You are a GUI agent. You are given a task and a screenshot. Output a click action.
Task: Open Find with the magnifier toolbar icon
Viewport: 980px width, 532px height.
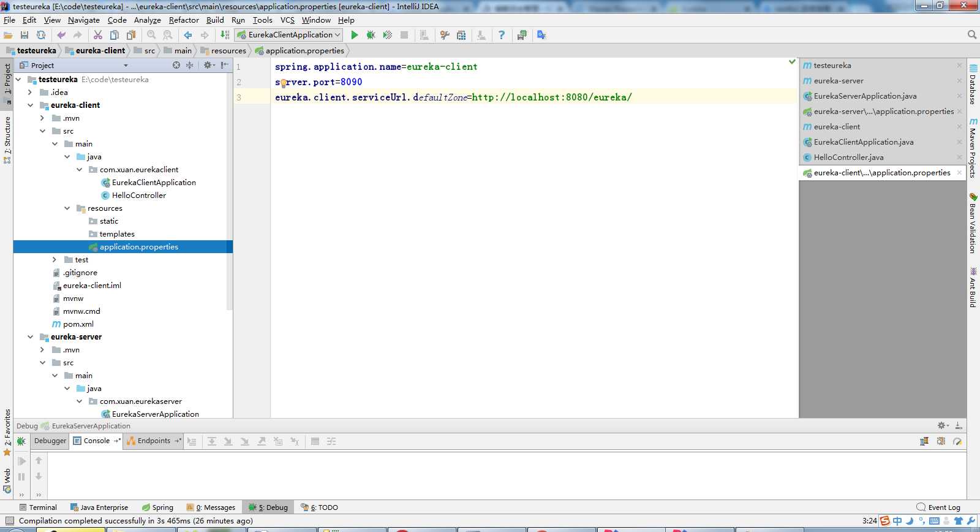151,35
